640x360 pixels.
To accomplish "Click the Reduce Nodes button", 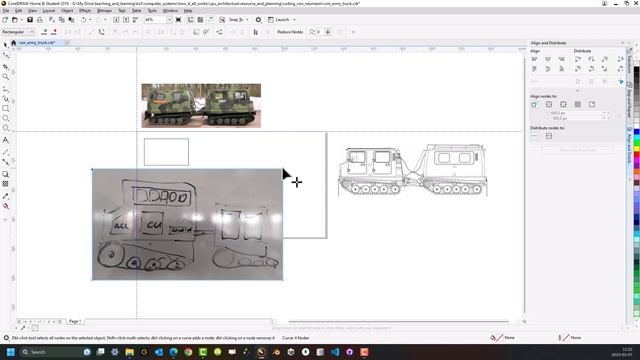I will (x=290, y=32).
